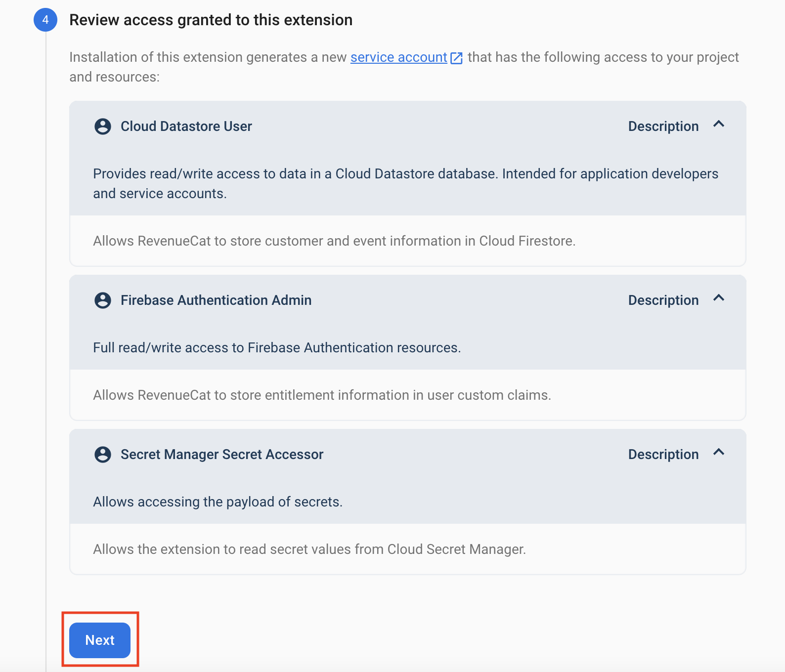Collapse the Cloud Datastore User description chevron
This screenshot has height=672, width=785.
pos(719,125)
